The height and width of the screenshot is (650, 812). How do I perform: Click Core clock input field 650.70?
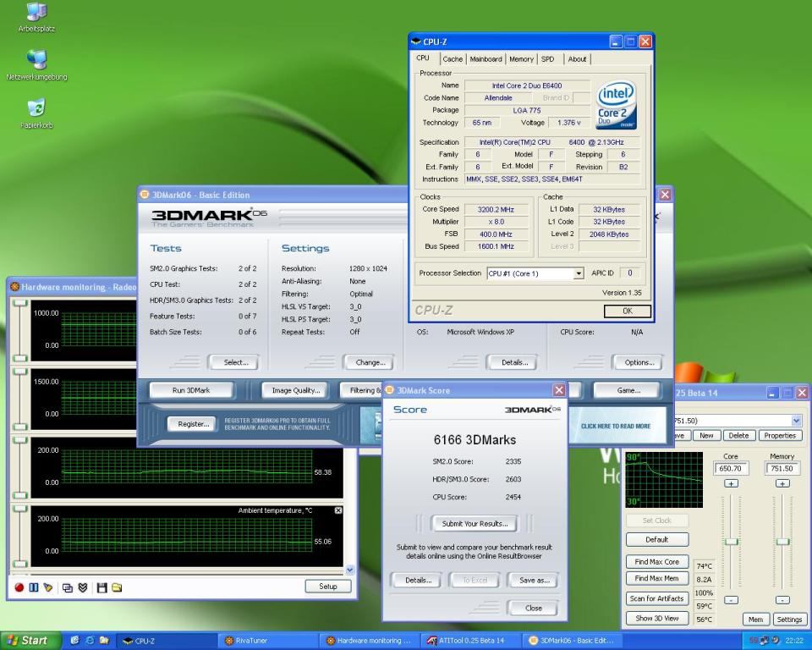pos(730,469)
